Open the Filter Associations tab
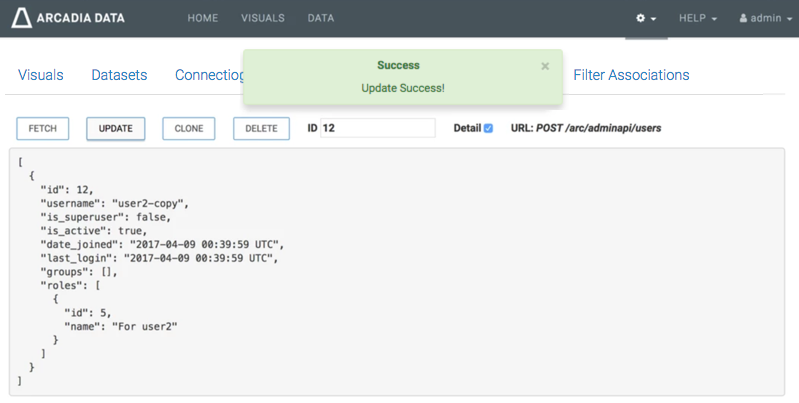Viewport: 799px width, 403px height. pyautogui.click(x=631, y=75)
